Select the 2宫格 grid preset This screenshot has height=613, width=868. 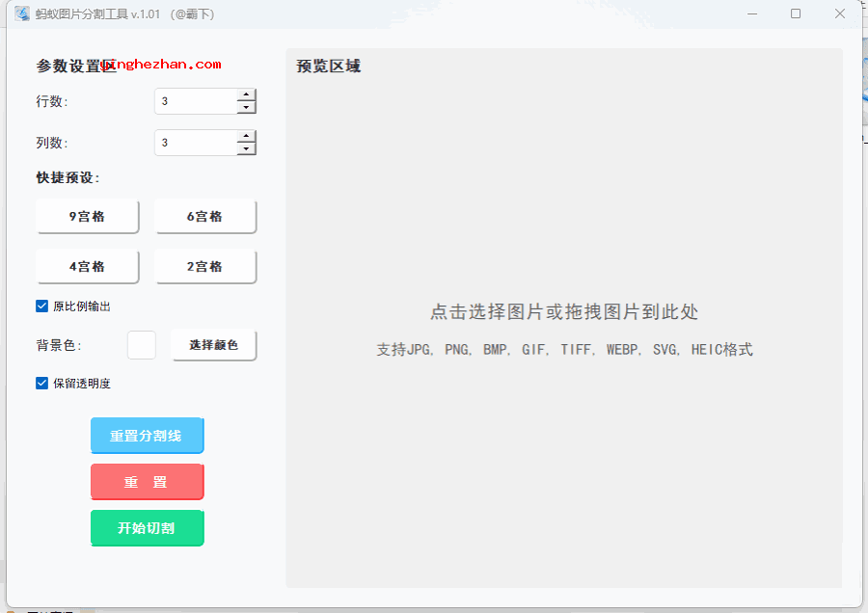[205, 266]
